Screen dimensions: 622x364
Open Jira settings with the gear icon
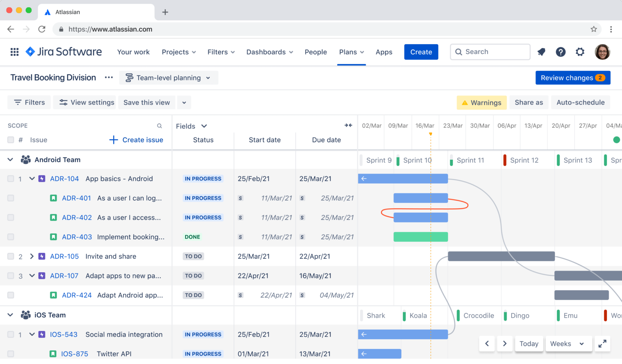(580, 52)
